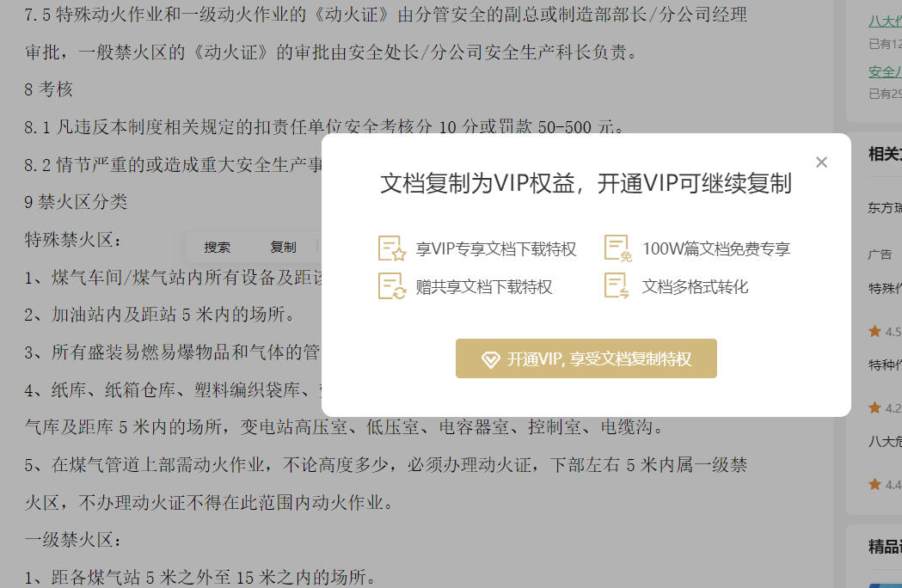Click the 享VIP专享文档下载特权 text
Viewport: 902px width, 588px height.
click(496, 248)
